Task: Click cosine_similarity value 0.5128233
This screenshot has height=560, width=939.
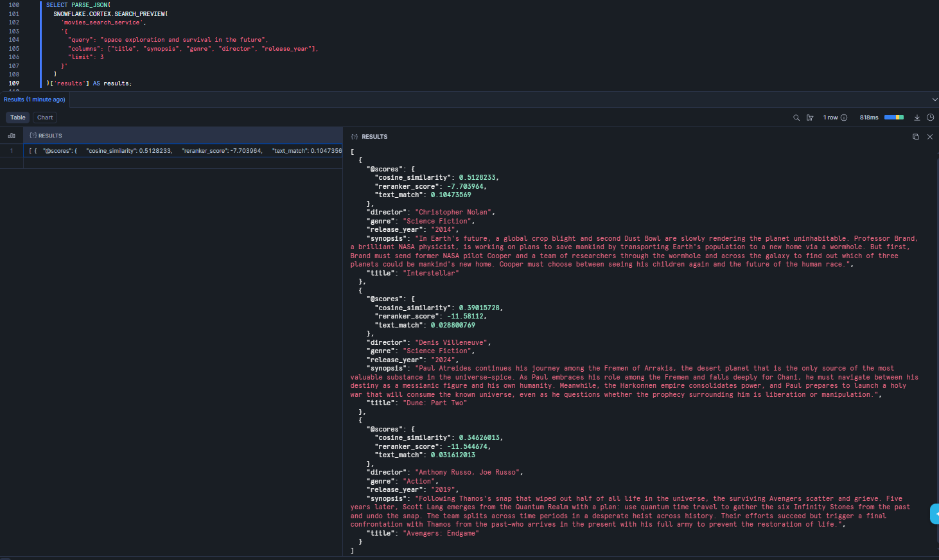Action: point(477,178)
